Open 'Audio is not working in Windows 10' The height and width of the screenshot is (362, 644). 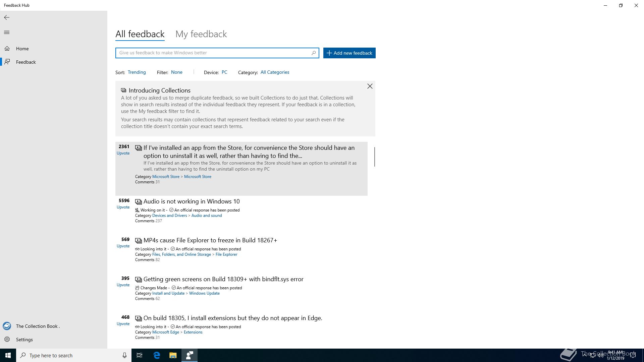tap(192, 201)
